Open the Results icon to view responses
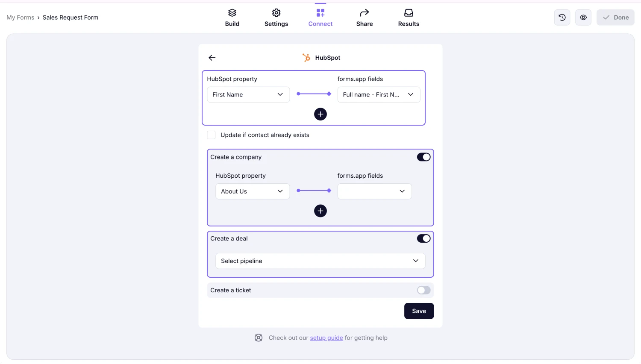Image resolution: width=641 pixels, height=364 pixels. click(408, 12)
